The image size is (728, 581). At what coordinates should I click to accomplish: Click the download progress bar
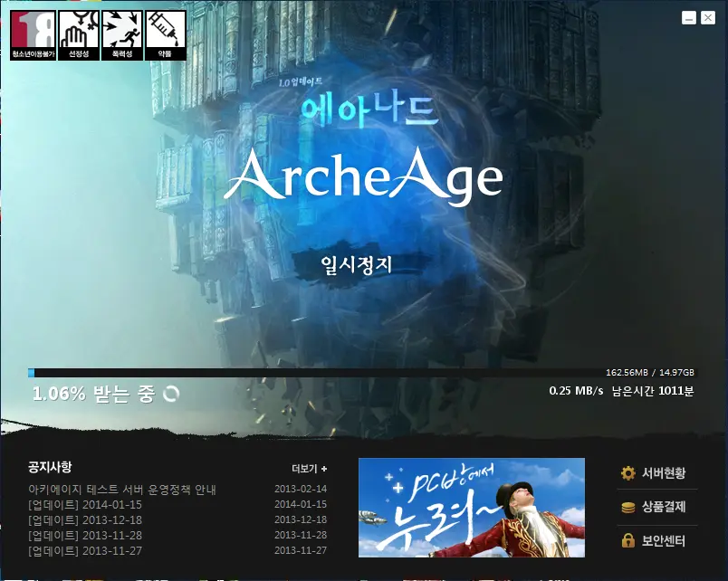(x=362, y=373)
